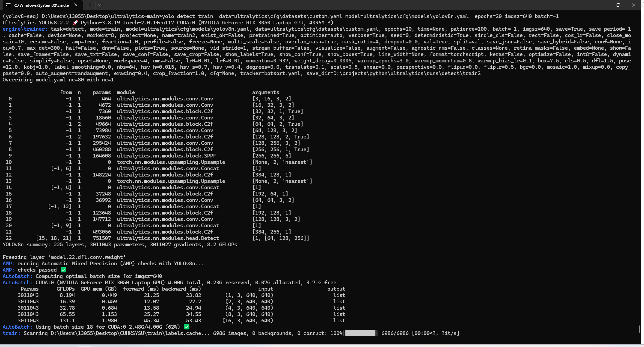Click 'Using batch-size 18 for CUDA:0' text
Image resolution: width=644 pixels, height=347 pixels.
pyautogui.click(x=81, y=327)
